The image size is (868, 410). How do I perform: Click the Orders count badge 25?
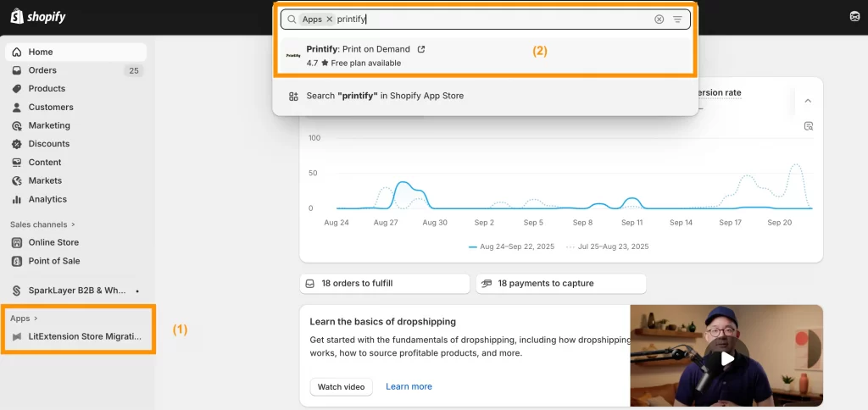[133, 70]
